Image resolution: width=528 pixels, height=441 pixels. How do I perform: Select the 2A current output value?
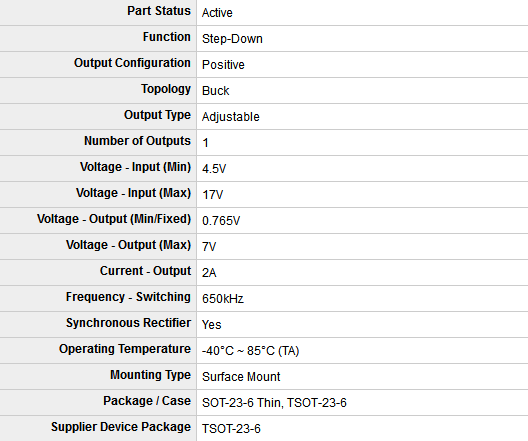click(209, 273)
